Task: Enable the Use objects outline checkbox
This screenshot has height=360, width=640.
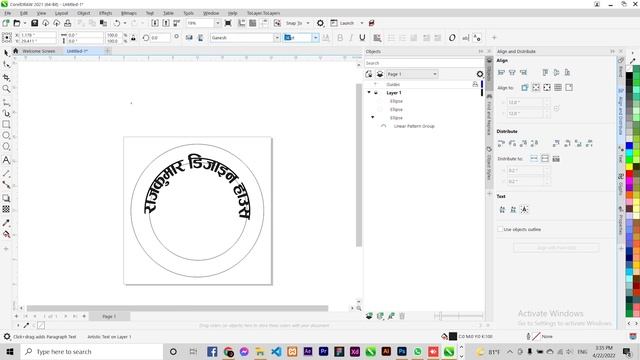Action: click(500, 229)
